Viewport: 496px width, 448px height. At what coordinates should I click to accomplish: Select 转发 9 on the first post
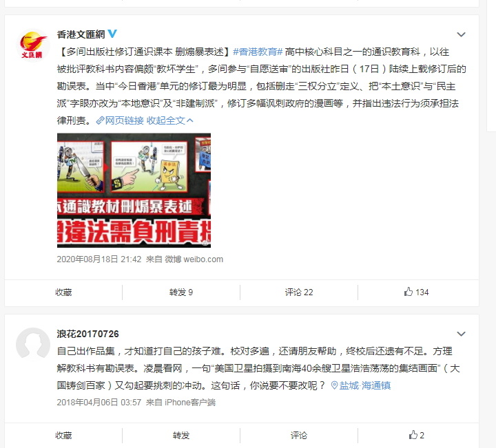pos(181,292)
